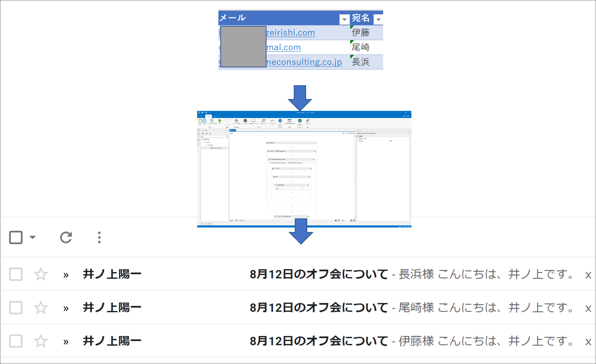596x364 pixels.
Task: Star the email addressed to 長浜様
Action: pyautogui.click(x=41, y=274)
